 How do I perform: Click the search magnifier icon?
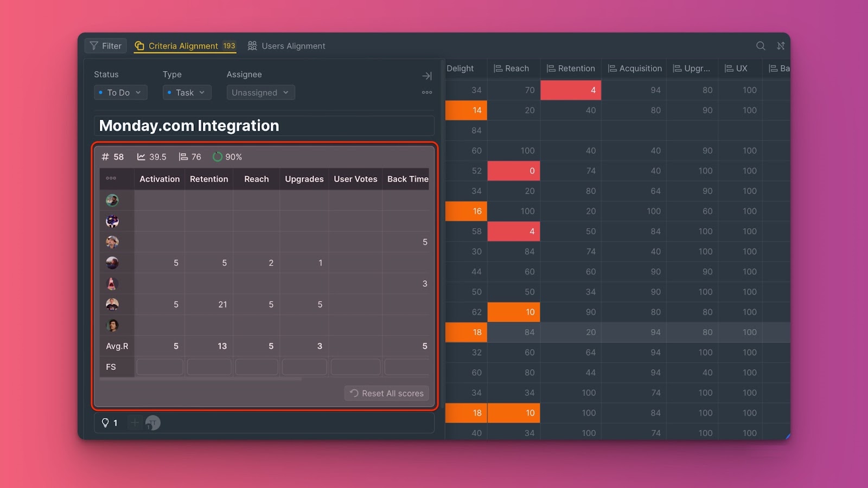pos(761,46)
